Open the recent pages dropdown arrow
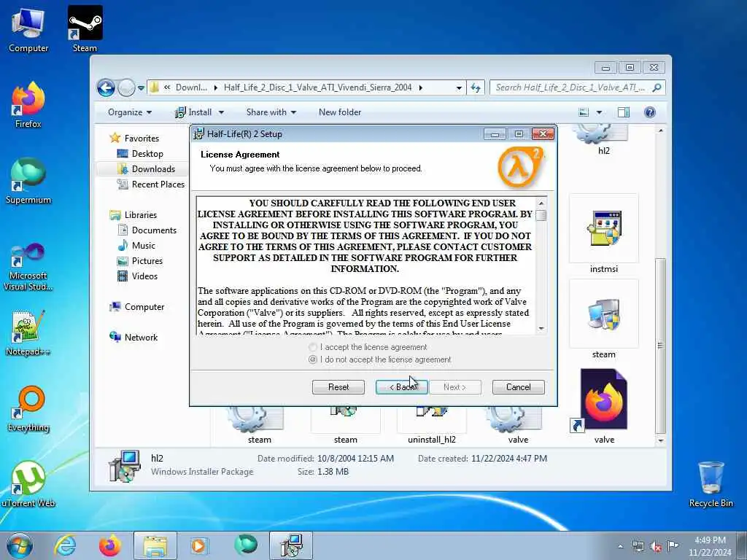This screenshot has width=747, height=560. (x=141, y=88)
